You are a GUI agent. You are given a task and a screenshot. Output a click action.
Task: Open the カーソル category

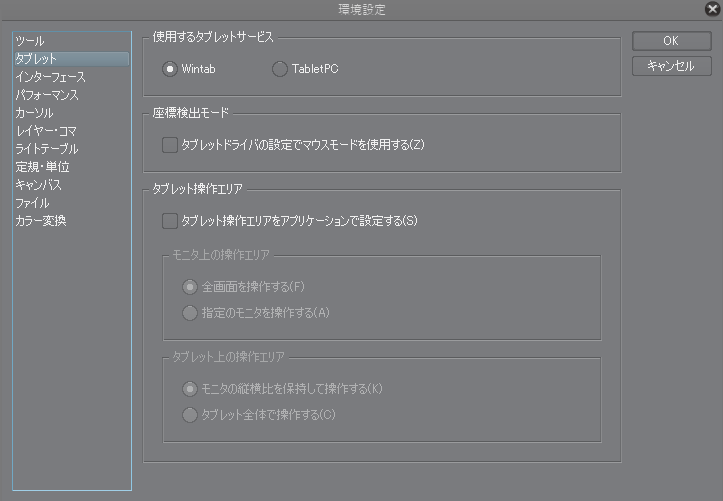(x=71, y=113)
